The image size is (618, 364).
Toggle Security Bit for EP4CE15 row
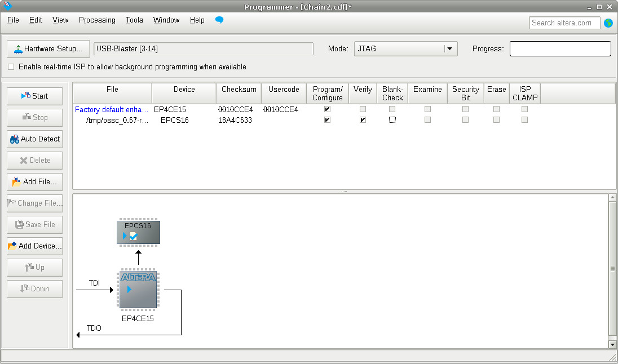click(x=465, y=109)
